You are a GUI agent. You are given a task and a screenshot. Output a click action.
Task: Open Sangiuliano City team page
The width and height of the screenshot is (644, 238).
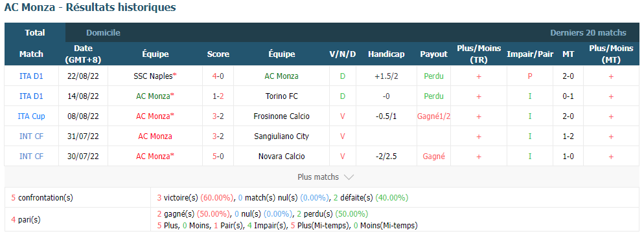282,136
